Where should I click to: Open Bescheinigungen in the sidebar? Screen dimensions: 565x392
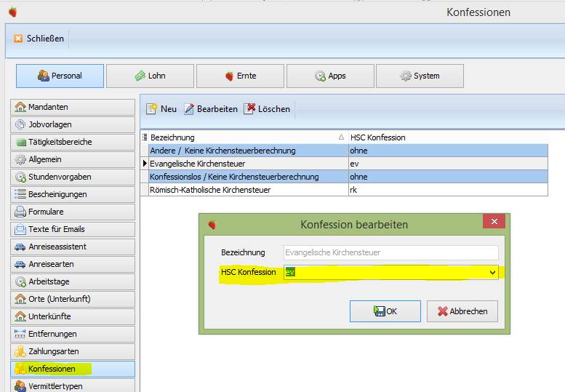coord(73,194)
